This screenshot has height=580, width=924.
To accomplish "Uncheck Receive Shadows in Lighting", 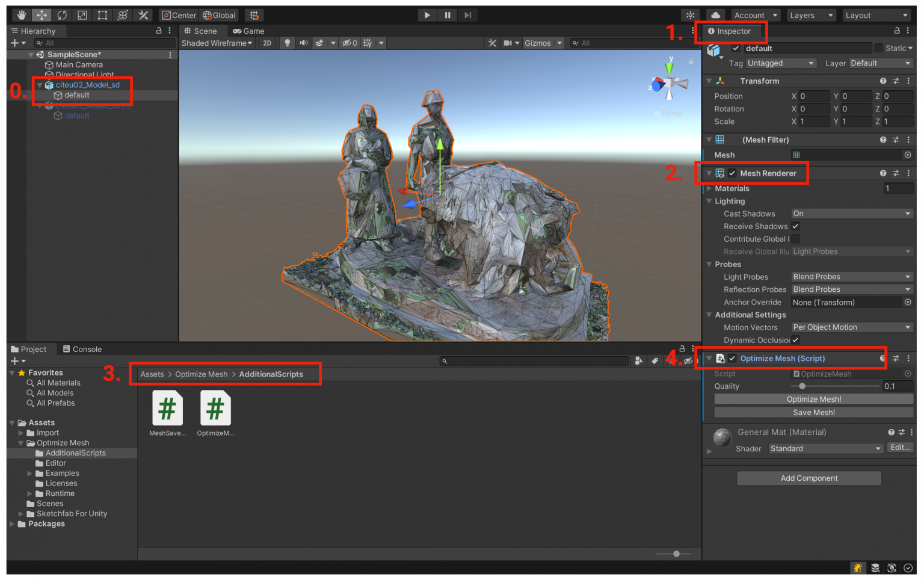I will coord(795,226).
